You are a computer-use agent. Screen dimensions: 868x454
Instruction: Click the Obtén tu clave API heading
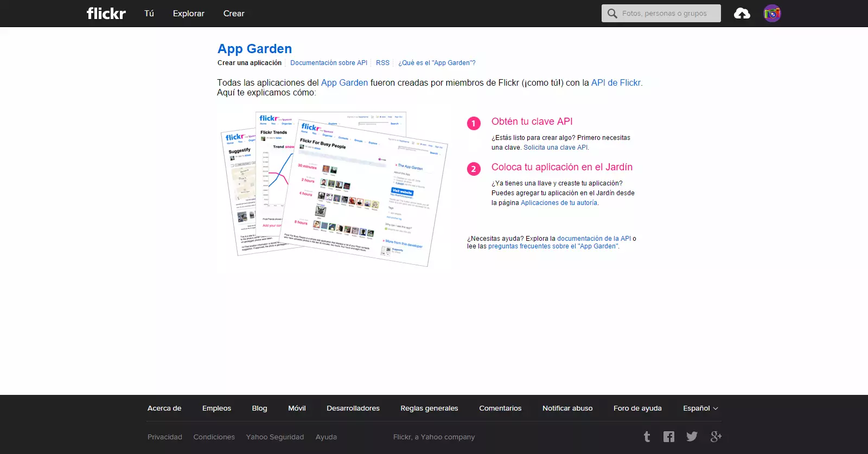(532, 122)
